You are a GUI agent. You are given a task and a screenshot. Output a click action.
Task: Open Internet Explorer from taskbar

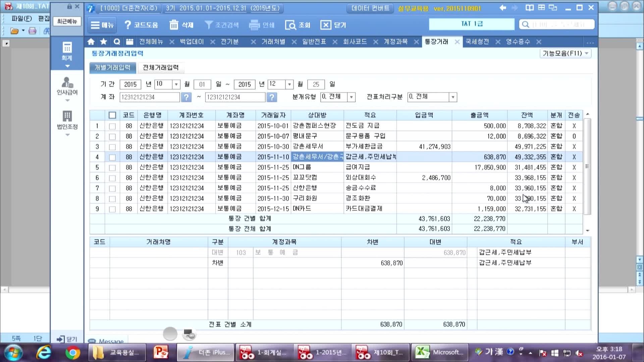[x=44, y=353]
